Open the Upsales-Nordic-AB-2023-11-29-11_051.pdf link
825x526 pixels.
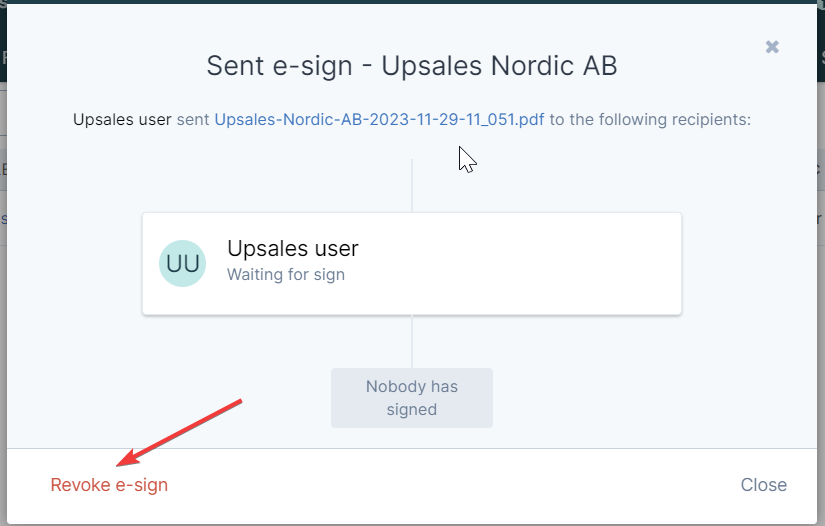click(x=379, y=120)
